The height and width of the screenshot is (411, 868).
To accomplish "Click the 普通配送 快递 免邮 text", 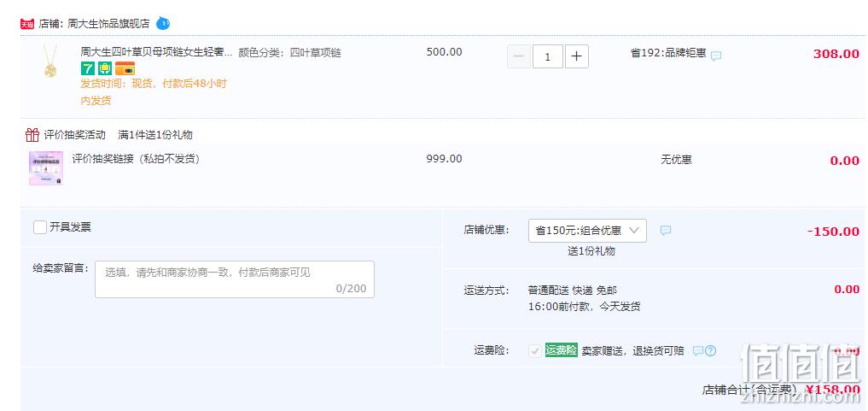I will pos(573,291).
